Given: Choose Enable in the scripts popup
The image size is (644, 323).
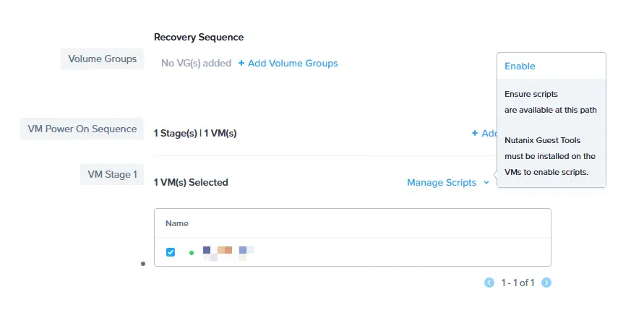Looking at the screenshot, I should tap(520, 66).
